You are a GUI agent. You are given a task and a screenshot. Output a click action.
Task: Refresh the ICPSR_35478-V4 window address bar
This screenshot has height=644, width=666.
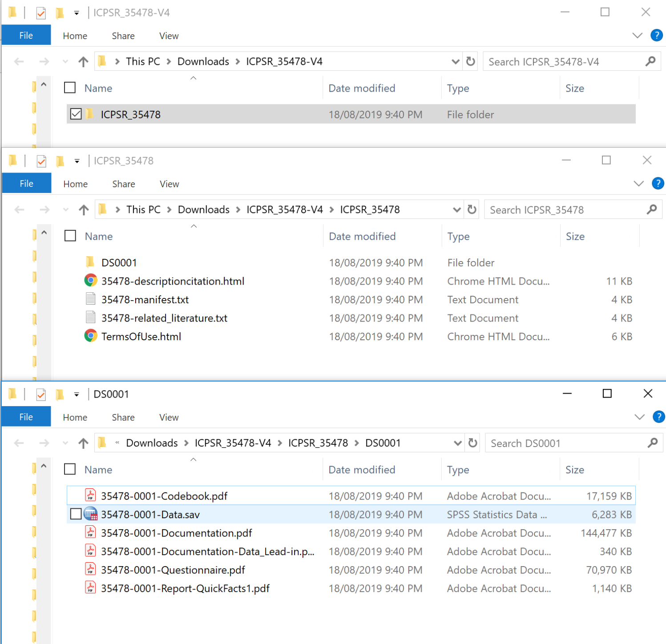[471, 61]
